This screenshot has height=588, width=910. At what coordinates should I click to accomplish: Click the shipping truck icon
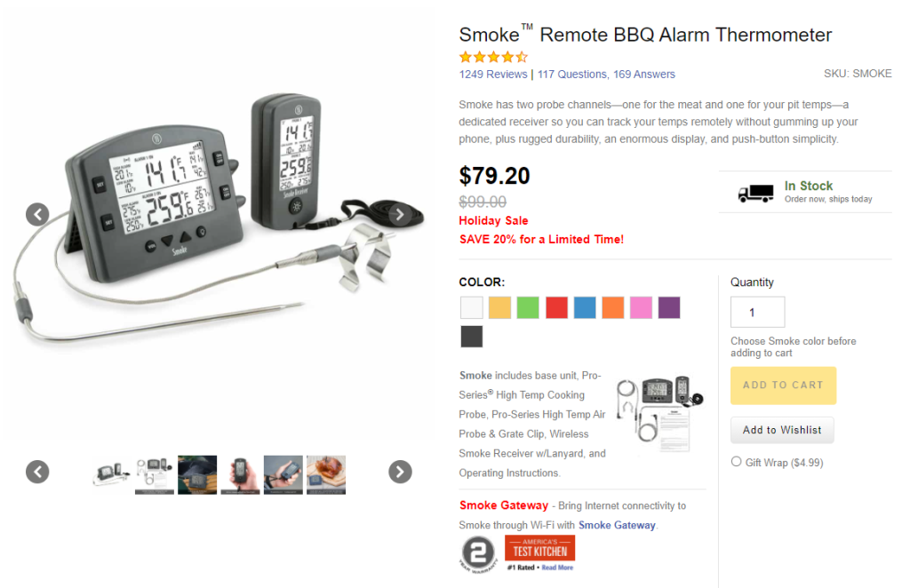755,193
